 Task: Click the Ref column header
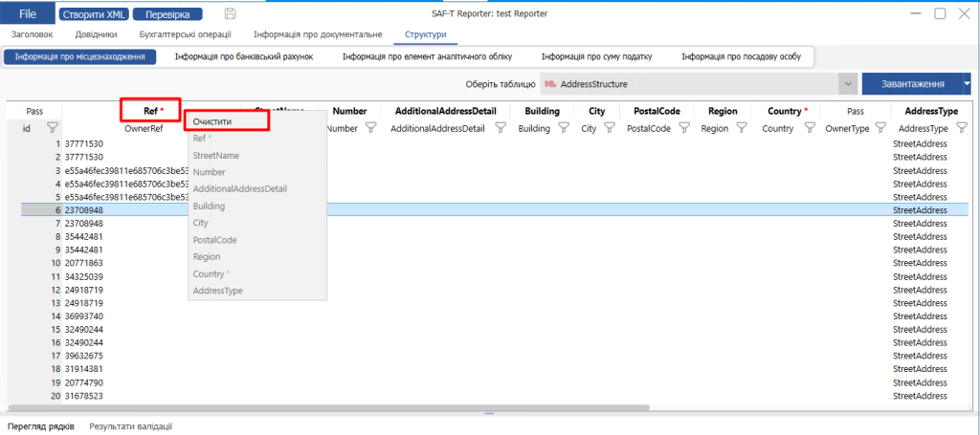click(152, 111)
